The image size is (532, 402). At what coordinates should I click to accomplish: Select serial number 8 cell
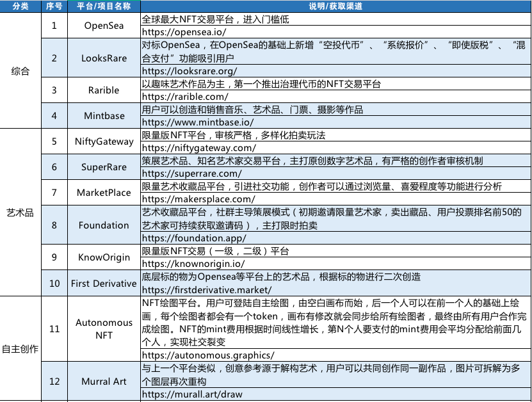[x=54, y=225]
